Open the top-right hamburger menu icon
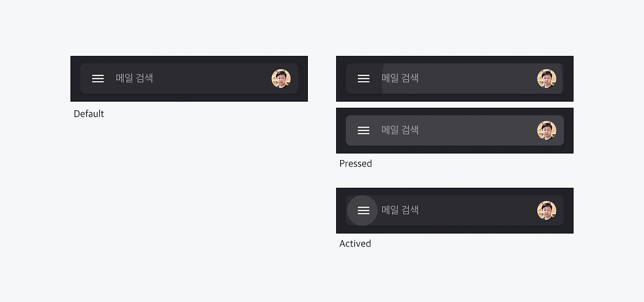Viewport: 644px width, 302px height. point(363,79)
